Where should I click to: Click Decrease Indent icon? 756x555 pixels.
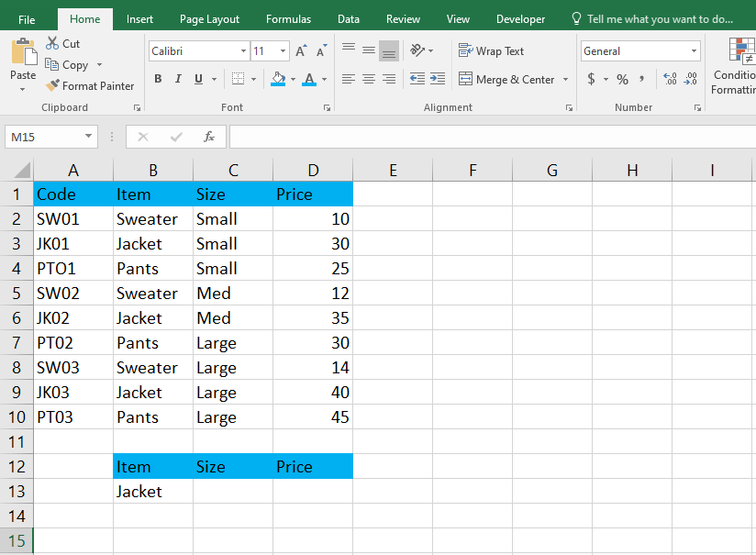417,79
